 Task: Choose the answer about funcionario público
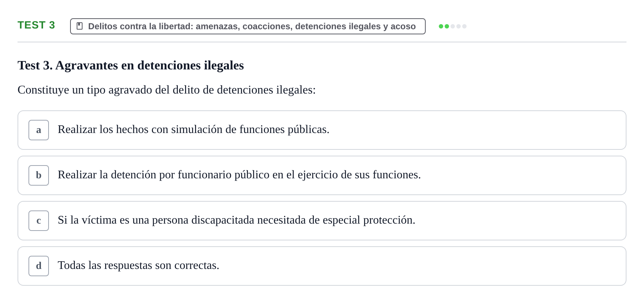239,175
